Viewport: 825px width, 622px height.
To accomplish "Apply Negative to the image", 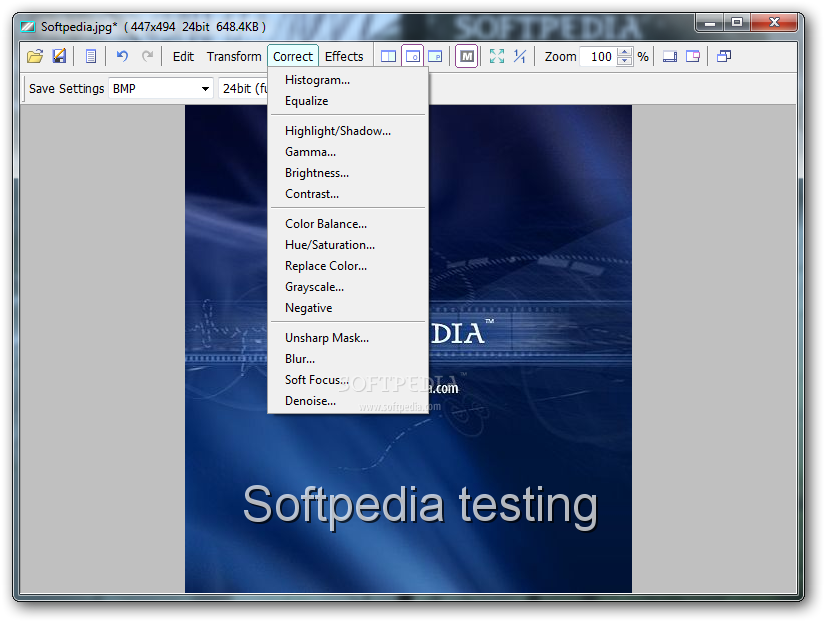I will 348,308.
